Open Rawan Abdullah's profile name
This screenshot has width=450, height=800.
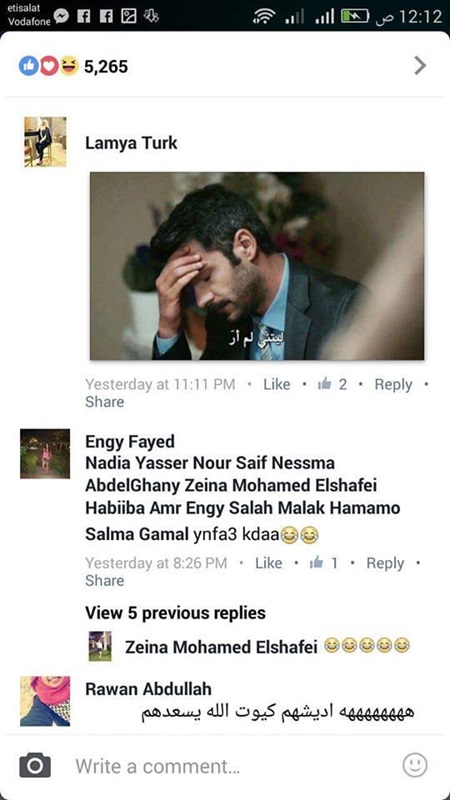click(148, 689)
